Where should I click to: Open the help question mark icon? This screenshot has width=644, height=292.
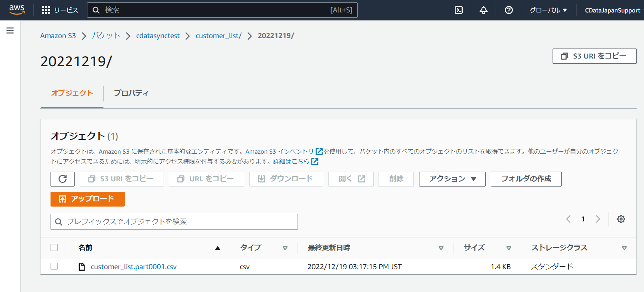(509, 10)
